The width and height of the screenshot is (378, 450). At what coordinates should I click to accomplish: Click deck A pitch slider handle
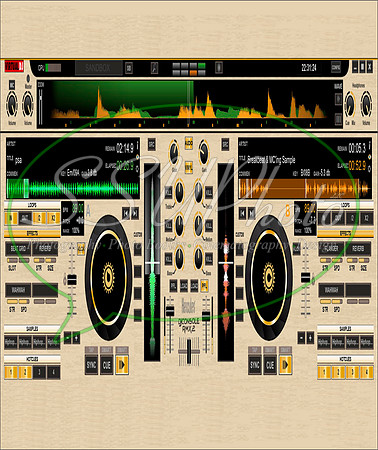pos(72,280)
